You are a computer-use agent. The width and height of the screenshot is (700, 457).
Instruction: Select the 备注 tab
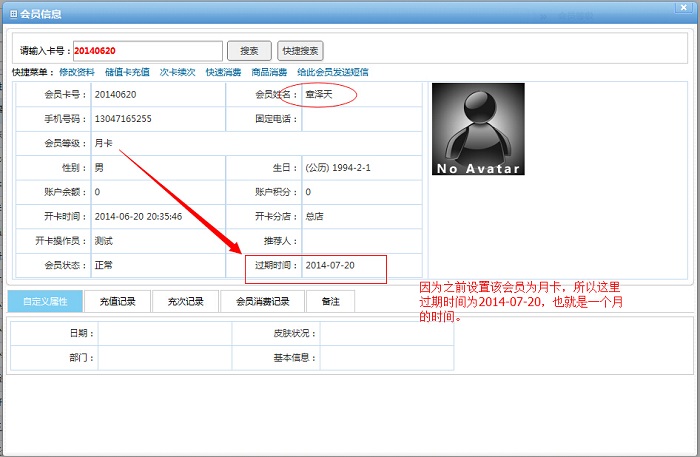(330, 301)
